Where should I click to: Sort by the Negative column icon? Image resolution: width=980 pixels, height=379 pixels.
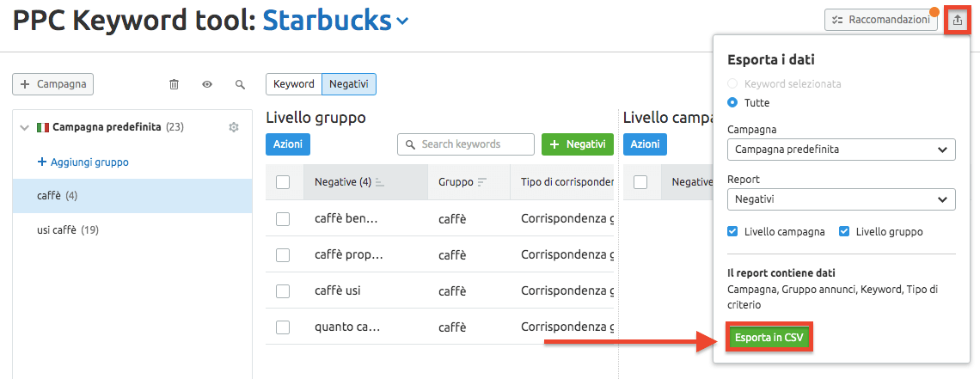[x=380, y=182]
